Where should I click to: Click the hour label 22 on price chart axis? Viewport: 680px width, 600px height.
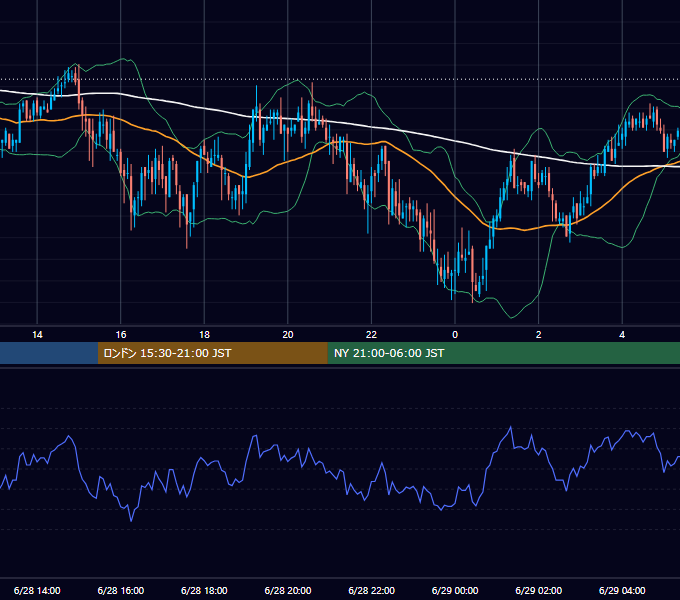371,335
